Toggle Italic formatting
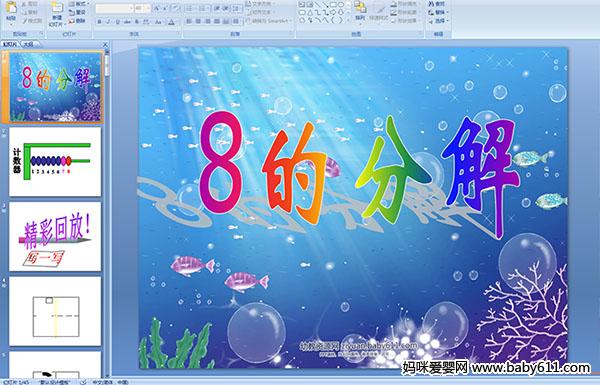The image size is (600, 385). point(108,22)
